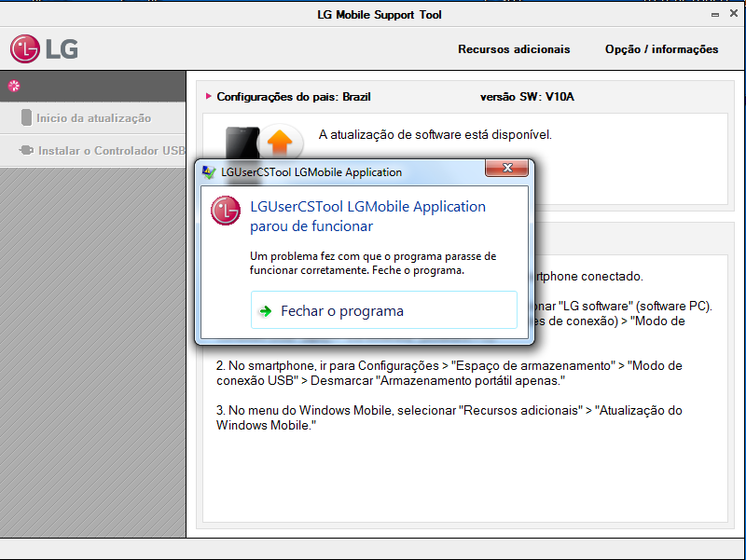The width and height of the screenshot is (746, 560).
Task: Click instruction 3 about 'Atualização do Windows Mobile'
Action: point(449,417)
